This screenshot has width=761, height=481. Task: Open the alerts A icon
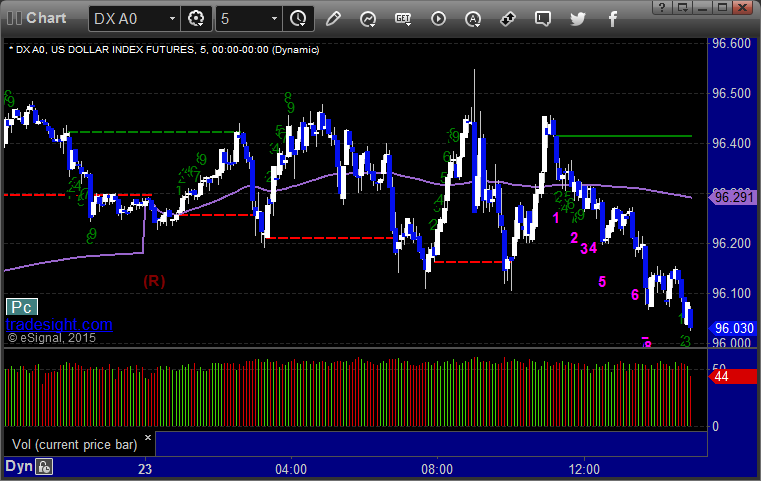473,19
